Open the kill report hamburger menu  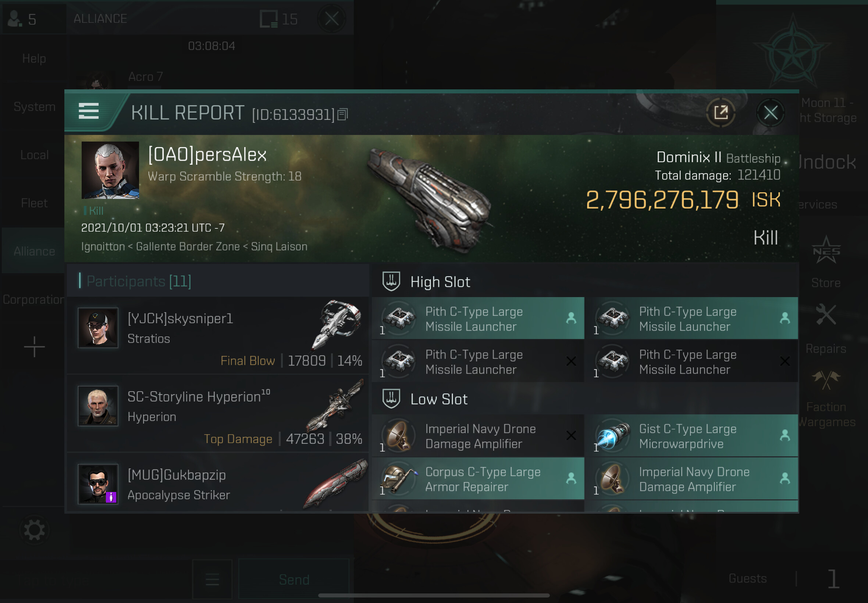pos(88,111)
